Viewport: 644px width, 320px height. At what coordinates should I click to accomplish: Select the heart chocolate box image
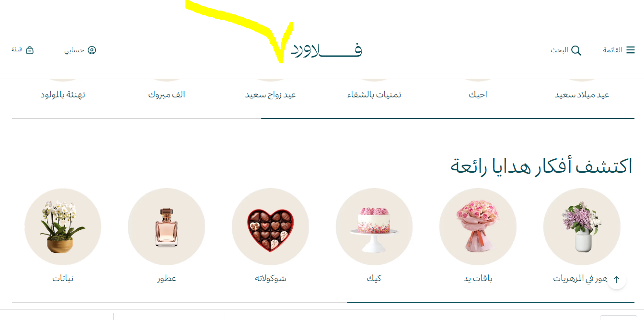pos(270,226)
